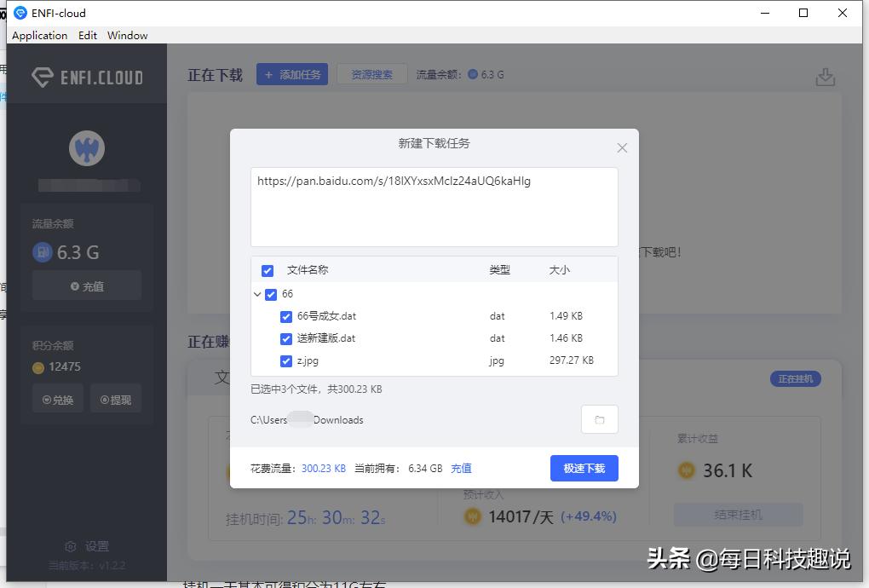Open the Edit menu

pos(87,35)
